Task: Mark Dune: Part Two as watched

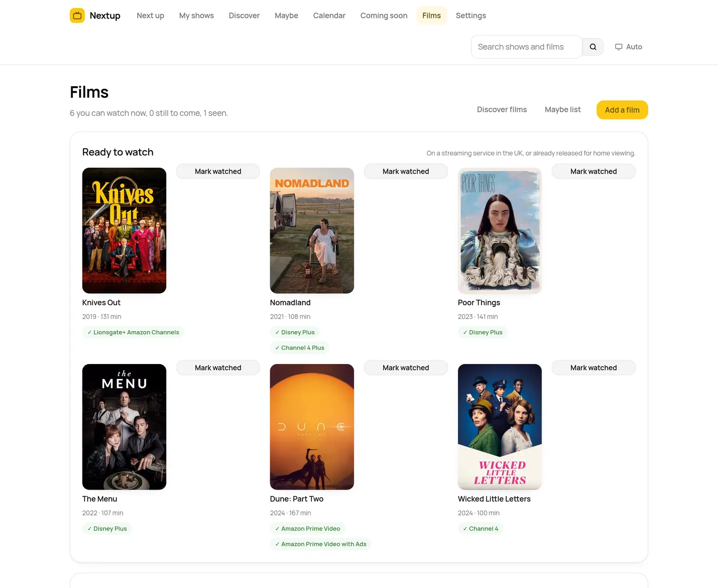Action: pyautogui.click(x=406, y=368)
